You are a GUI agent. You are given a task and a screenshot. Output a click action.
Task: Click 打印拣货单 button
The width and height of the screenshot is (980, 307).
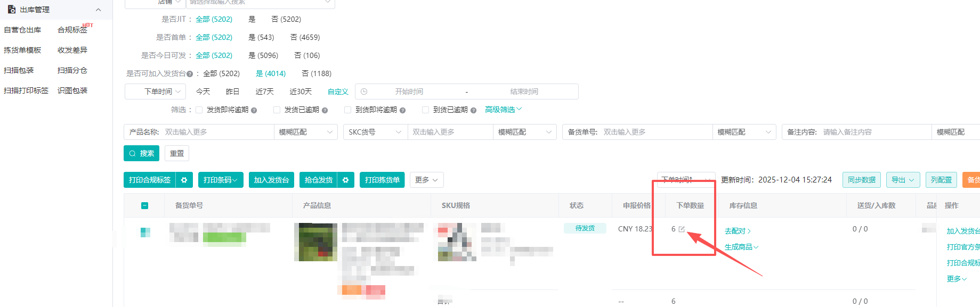point(382,180)
